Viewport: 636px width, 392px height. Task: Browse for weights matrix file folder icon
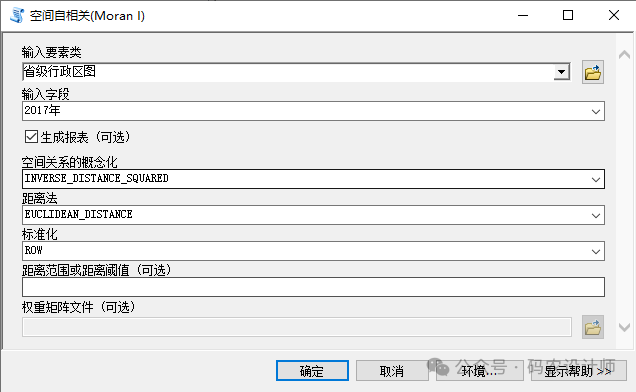(593, 327)
